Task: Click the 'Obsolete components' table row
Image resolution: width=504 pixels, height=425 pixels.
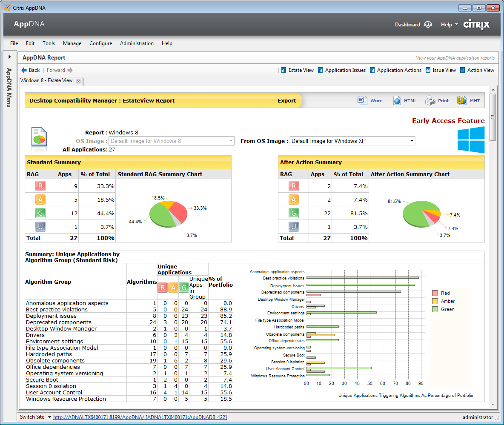Action: (x=129, y=360)
